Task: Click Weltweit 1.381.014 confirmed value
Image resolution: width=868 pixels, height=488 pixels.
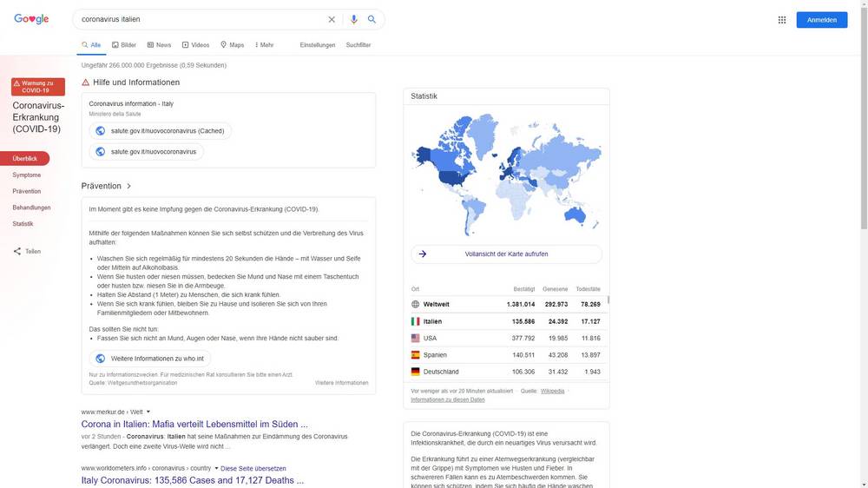Action: click(x=521, y=304)
